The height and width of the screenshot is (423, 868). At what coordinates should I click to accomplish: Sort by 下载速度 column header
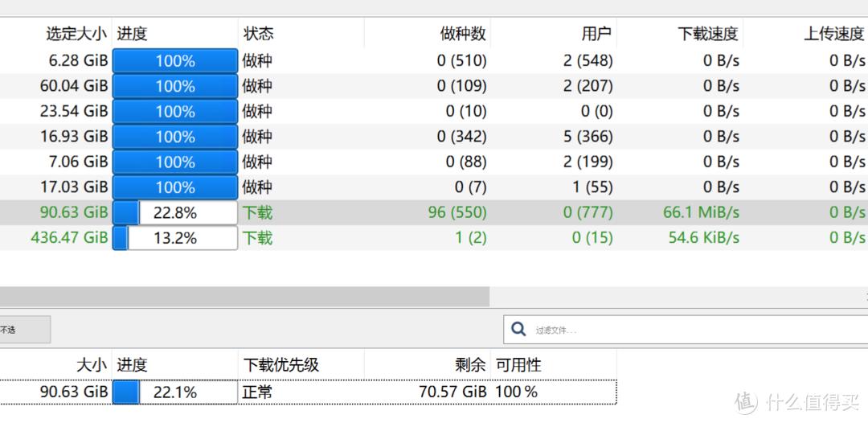click(x=707, y=34)
